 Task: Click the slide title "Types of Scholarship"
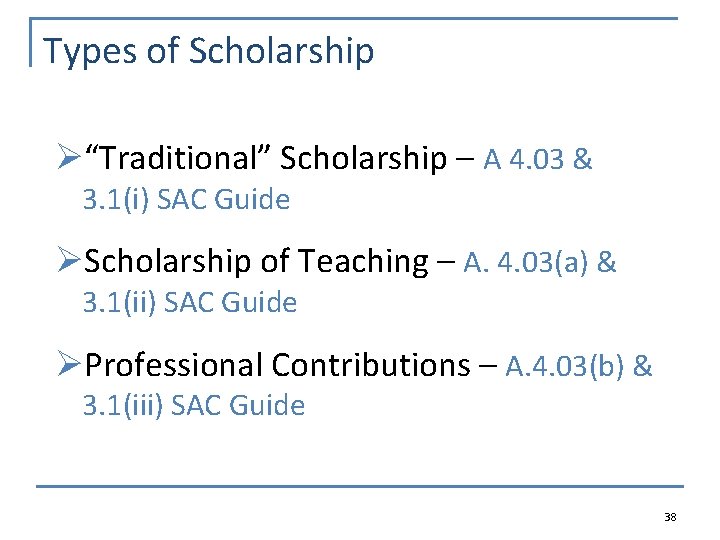pyautogui.click(x=209, y=51)
